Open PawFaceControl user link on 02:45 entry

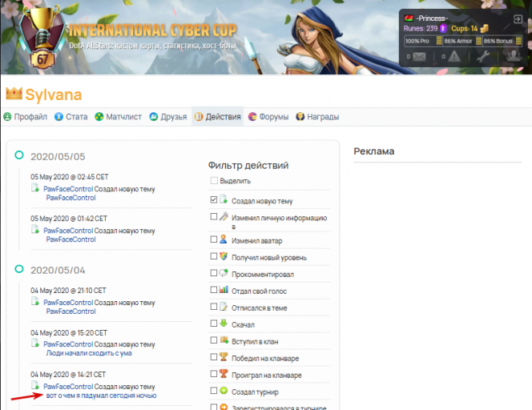(x=68, y=189)
